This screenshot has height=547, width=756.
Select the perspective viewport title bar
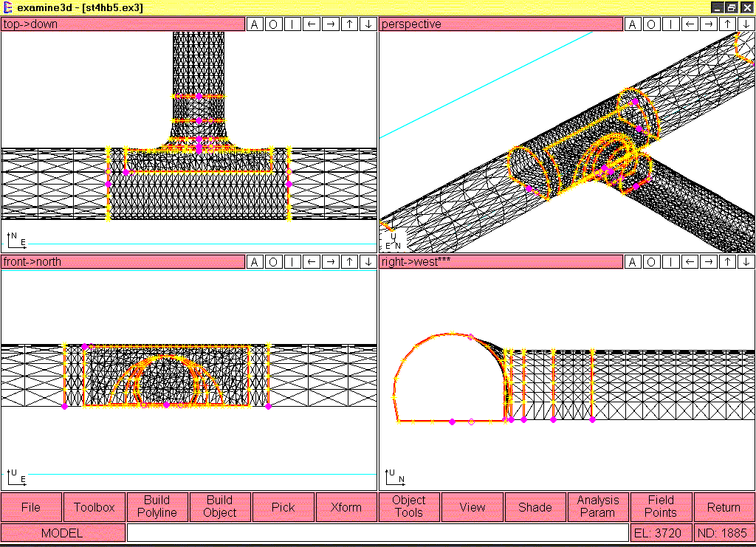tap(501, 24)
